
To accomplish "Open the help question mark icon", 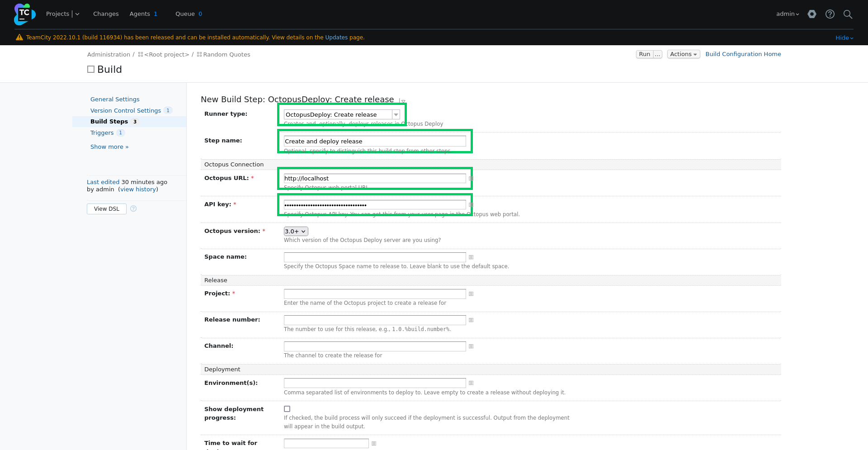I will pos(830,14).
